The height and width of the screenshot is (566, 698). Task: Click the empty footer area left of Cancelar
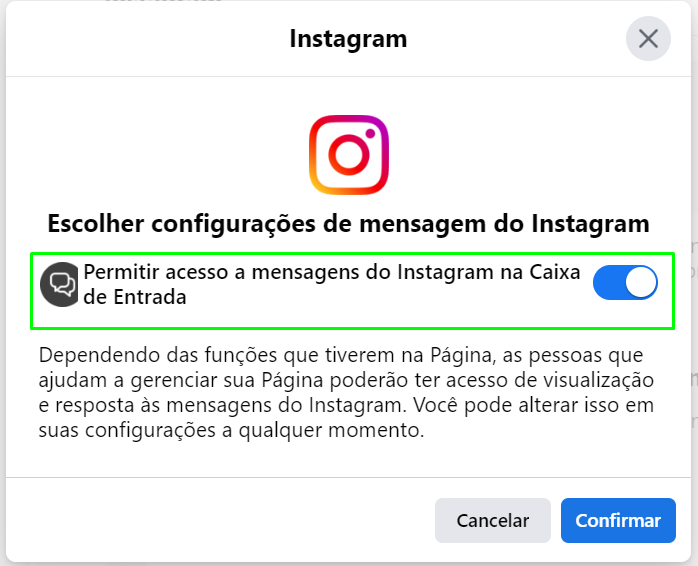(220, 520)
